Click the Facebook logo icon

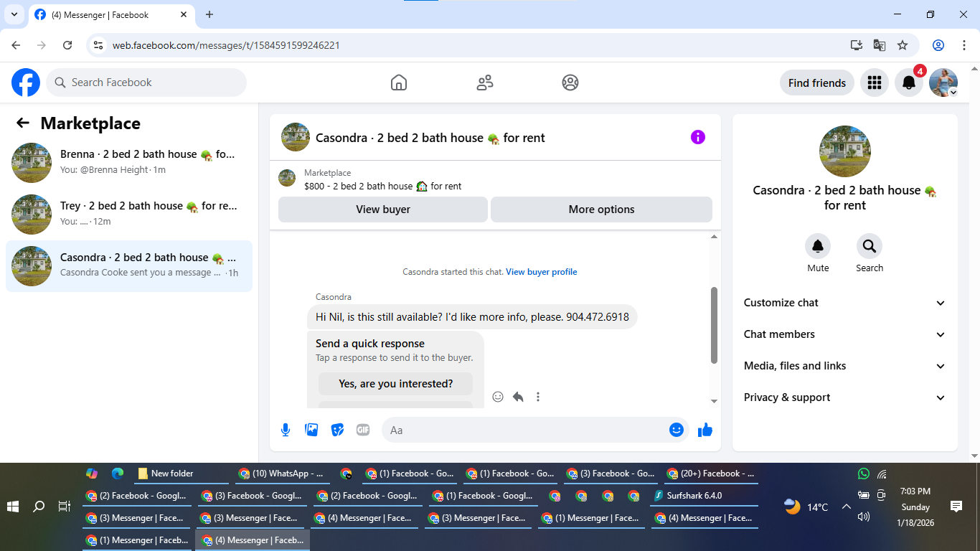[x=26, y=83]
